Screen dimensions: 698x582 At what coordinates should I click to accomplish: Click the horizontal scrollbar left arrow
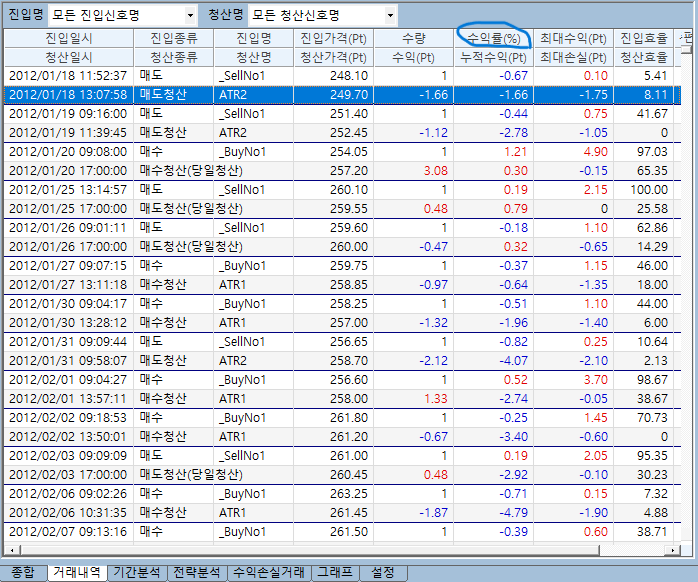(x=13, y=551)
